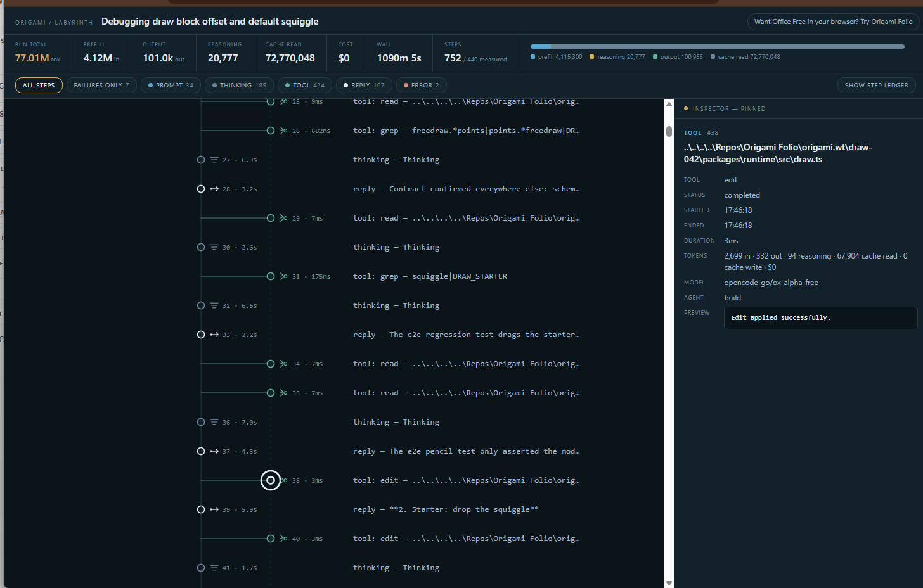Click the cache read 72,770,048 legend entry
This screenshot has height=588, width=923.
745,57
